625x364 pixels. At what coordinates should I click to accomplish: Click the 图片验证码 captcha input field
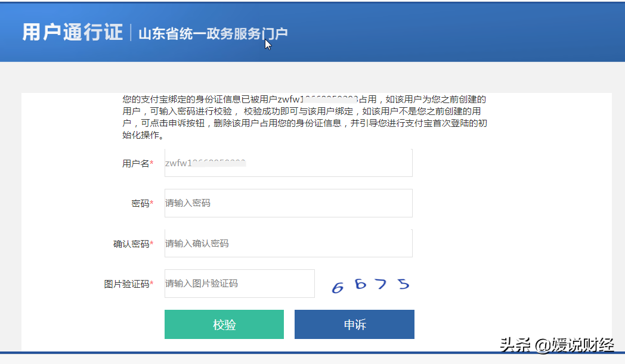pos(240,284)
